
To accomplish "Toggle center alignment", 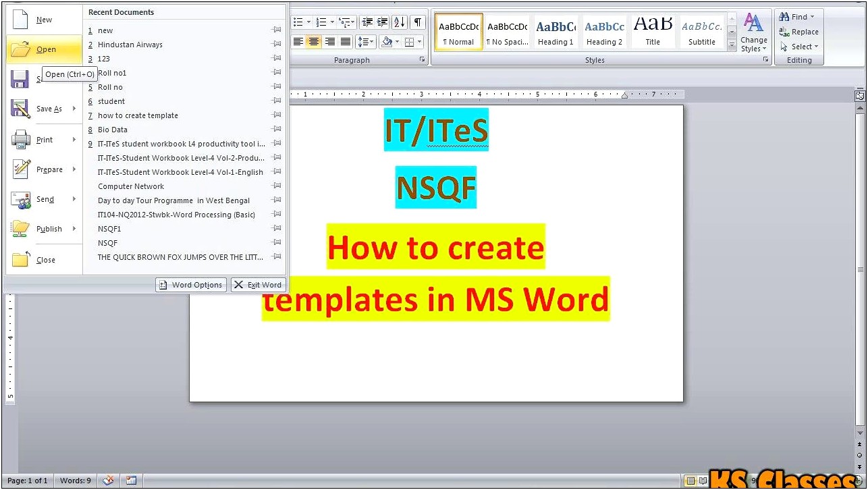I will 314,42.
